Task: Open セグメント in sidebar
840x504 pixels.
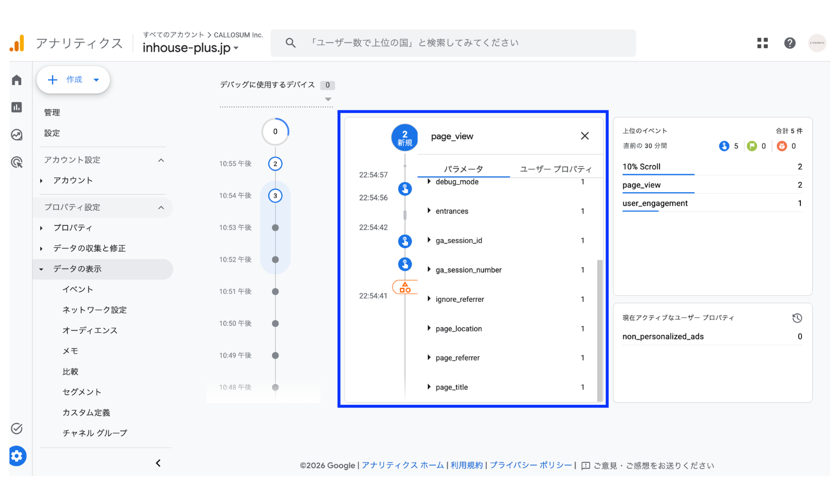Action: 82,393
